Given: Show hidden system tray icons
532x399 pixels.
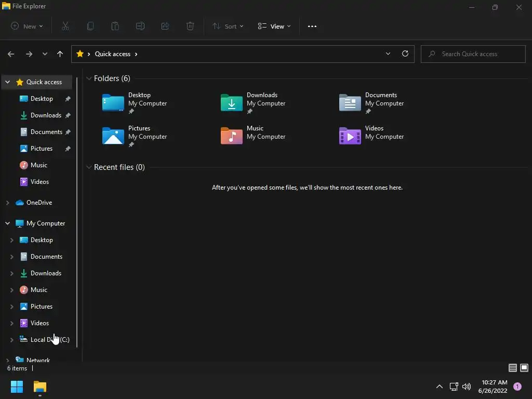Looking at the screenshot, I should pyautogui.click(x=440, y=387).
